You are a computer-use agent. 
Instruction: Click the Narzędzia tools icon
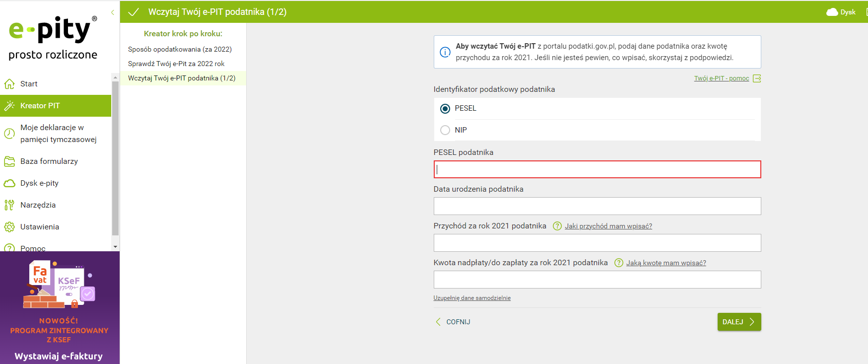tap(9, 205)
